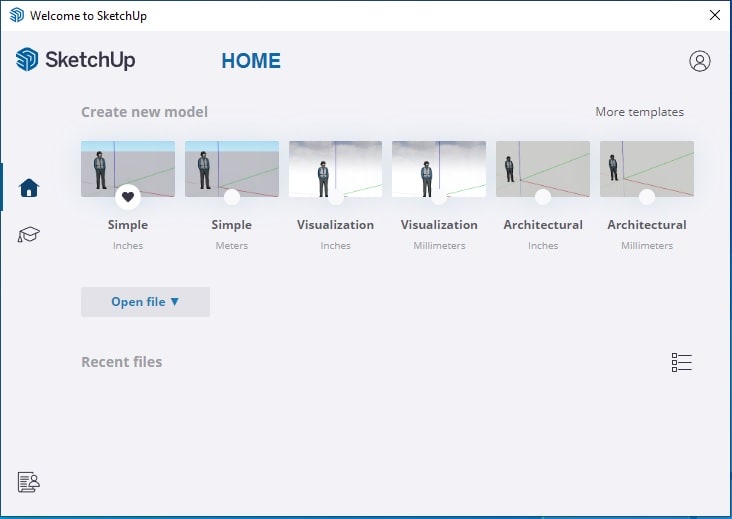Favorite the Architectural Inches template
This screenshot has height=519, width=732.
coord(542,197)
